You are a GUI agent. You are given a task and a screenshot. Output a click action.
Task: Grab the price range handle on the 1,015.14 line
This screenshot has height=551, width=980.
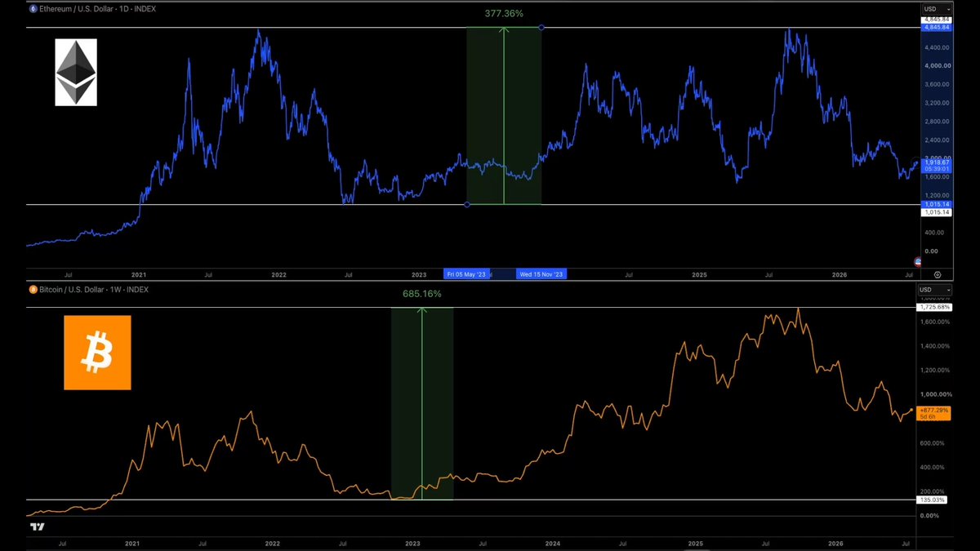click(x=466, y=204)
